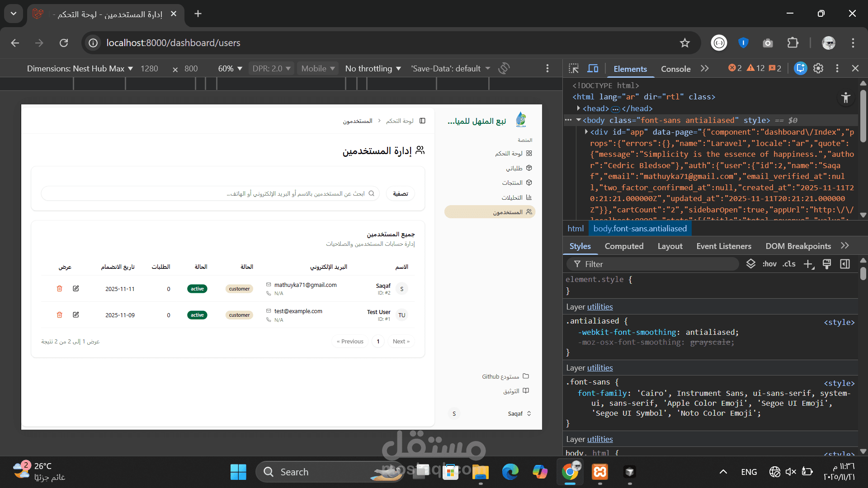Click edit icon for Test User row

point(76,315)
